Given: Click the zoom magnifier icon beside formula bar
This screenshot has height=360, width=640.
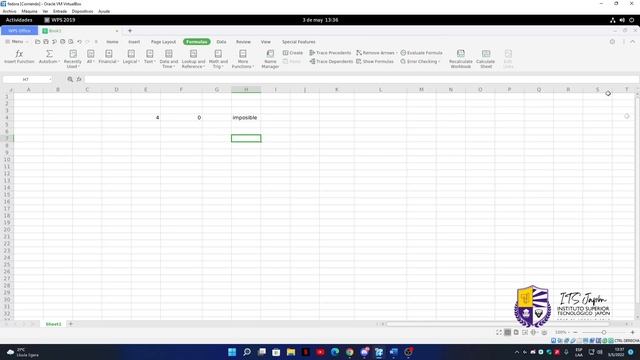Looking at the screenshot, I should [70, 79].
